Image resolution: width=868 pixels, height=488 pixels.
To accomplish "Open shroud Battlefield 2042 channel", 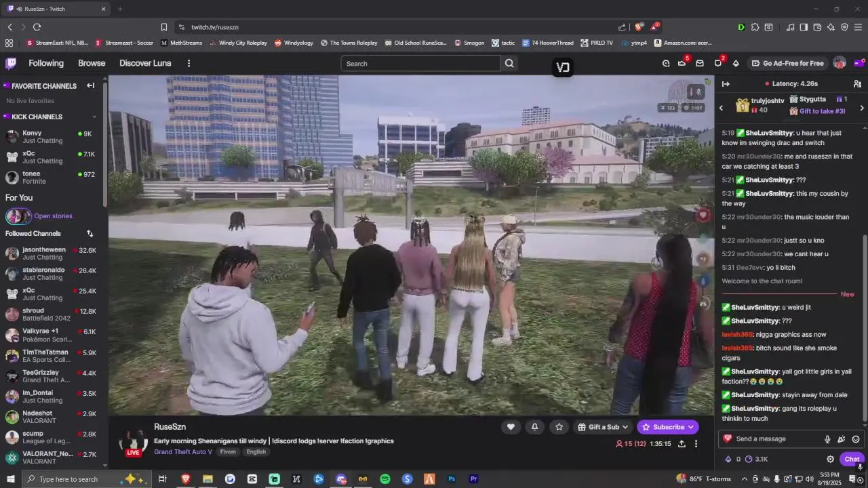I will pos(52,314).
